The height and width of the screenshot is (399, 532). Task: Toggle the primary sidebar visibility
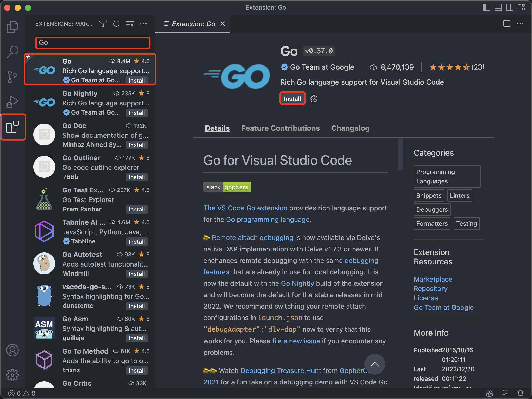tap(487, 8)
